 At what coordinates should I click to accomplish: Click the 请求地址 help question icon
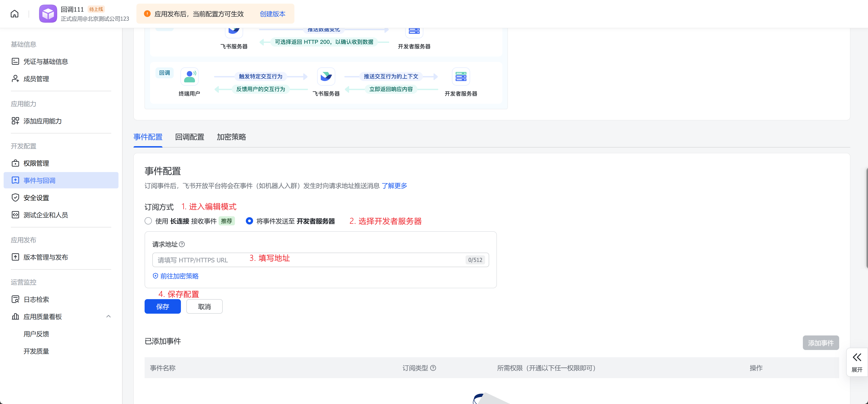pos(182,244)
